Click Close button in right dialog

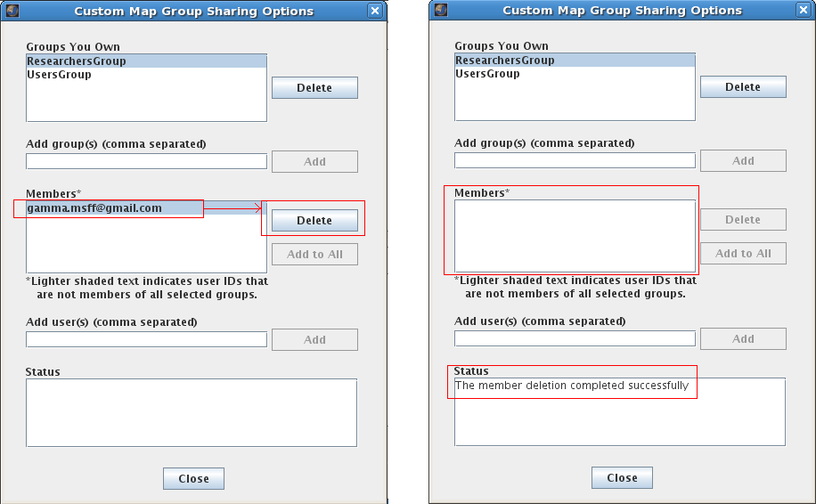tap(622, 477)
